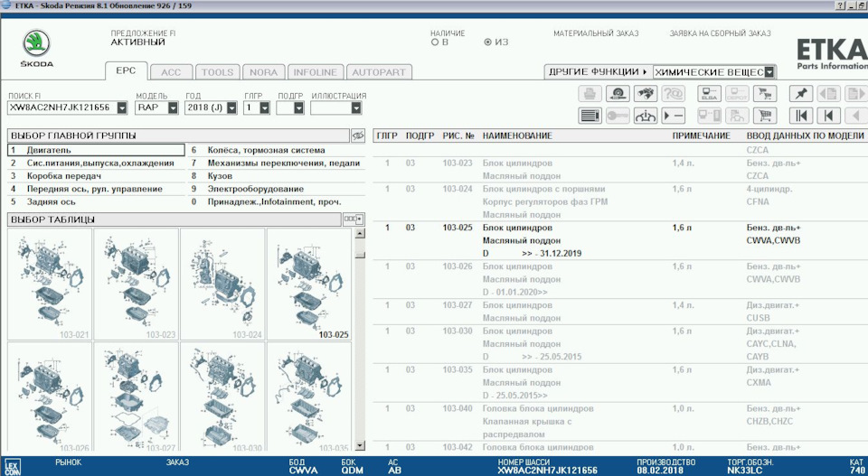Toggle the eye icon beside ВЫБОР ГЛАВНОЙ ГРУППЫ

[x=357, y=135]
